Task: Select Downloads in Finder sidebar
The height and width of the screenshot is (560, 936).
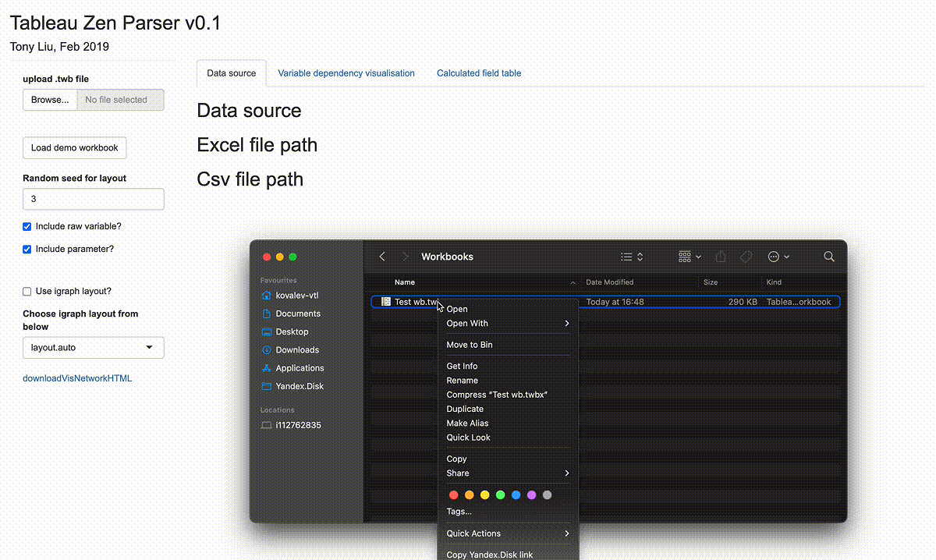Action: (296, 350)
